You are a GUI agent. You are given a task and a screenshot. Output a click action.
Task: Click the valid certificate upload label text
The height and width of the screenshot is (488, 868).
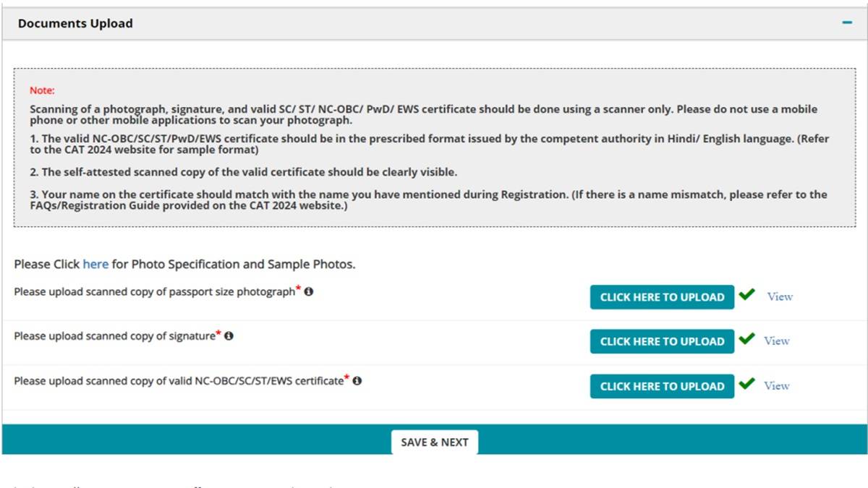(178, 381)
